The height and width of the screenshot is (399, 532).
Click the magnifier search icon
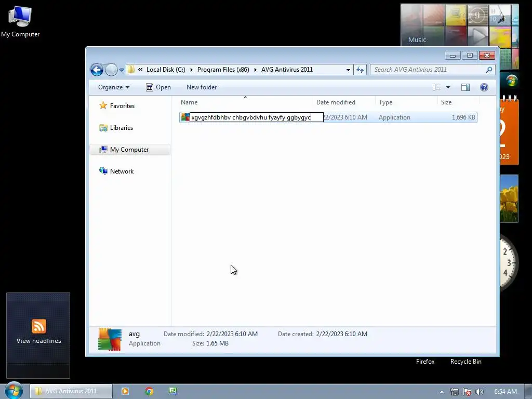pyautogui.click(x=489, y=70)
